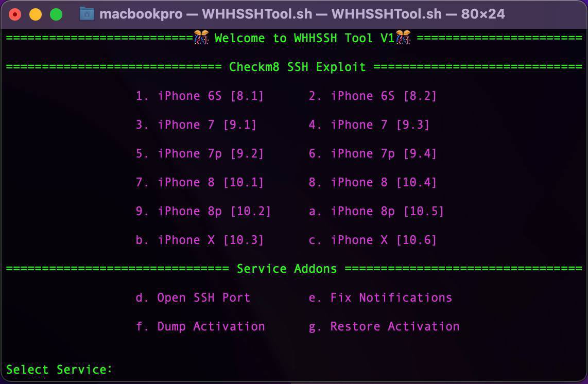588x384 pixels.
Task: Choose 'd. Open SSH Port' addon
Action: coord(193,298)
